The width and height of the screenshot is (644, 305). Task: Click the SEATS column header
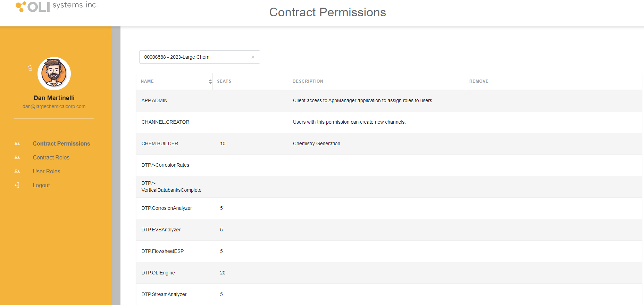tap(224, 81)
